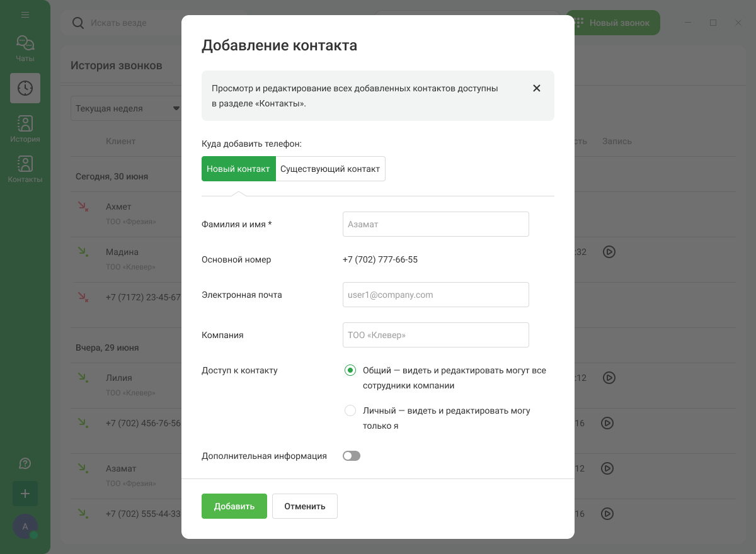Dismiss the info banner with the X
The width and height of the screenshot is (756, 554).
click(x=537, y=88)
